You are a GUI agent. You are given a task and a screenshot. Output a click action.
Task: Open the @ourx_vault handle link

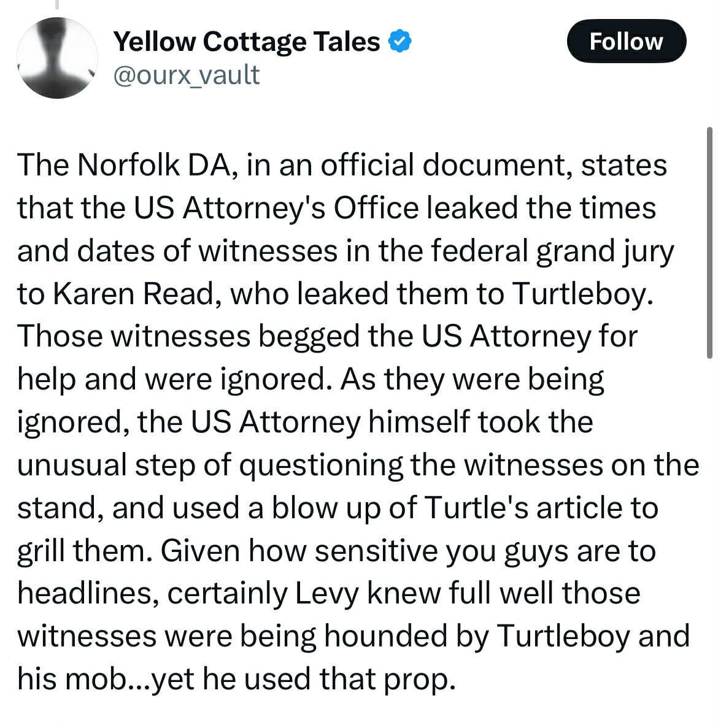[186, 75]
